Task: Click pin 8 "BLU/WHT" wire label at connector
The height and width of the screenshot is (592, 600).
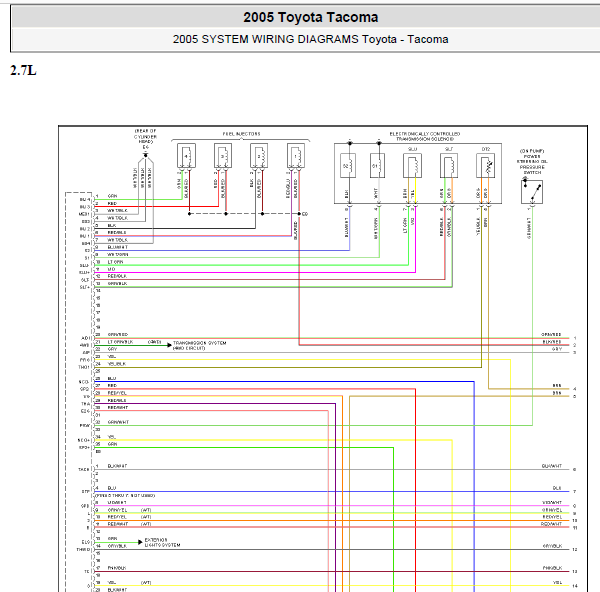Action: (x=117, y=247)
